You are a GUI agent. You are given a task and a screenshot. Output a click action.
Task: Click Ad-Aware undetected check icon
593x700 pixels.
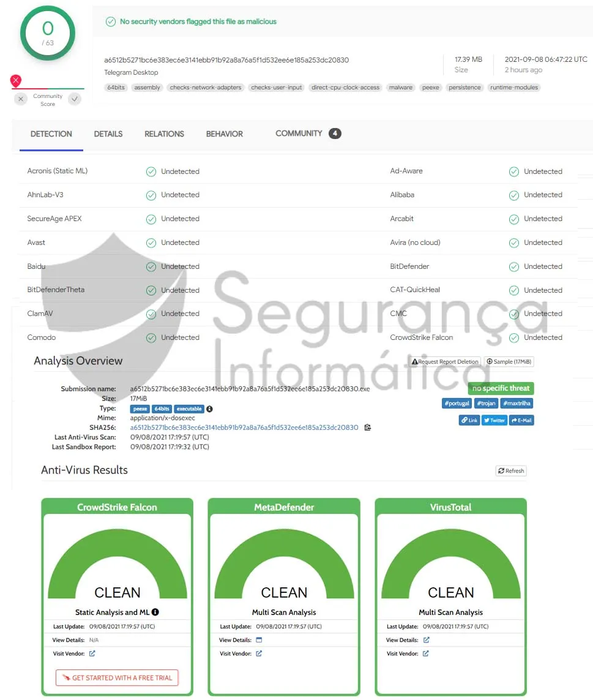pos(514,171)
